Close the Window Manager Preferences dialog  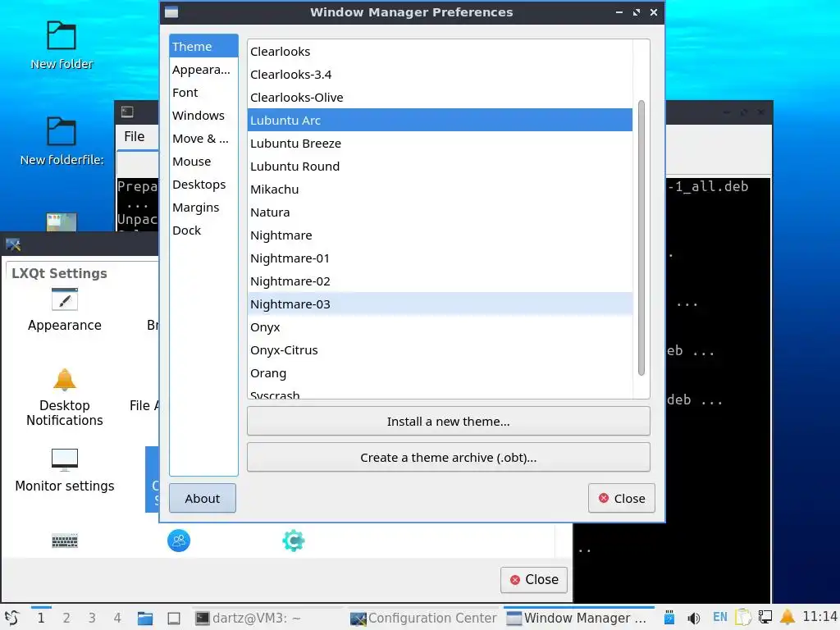(622, 498)
